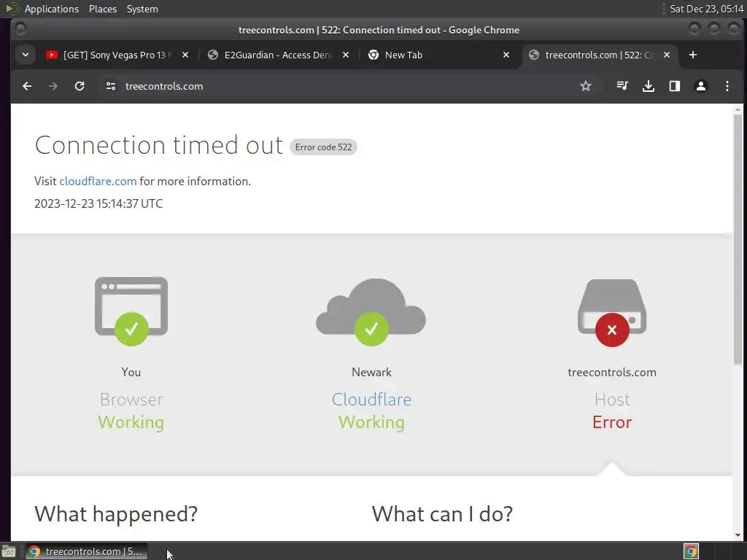Go back with the browser back arrow
This screenshot has height=560, width=747.
[x=27, y=86]
